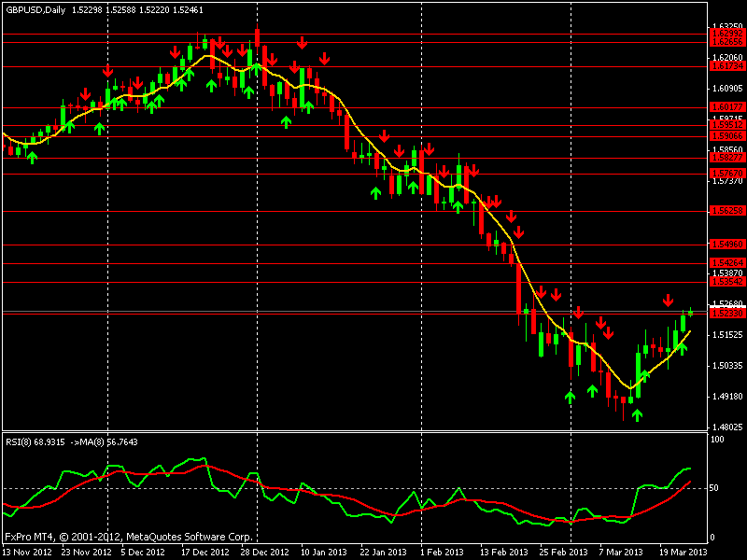747x560 pixels.
Task: Click the 1.62060 price axis value
Action: point(727,58)
